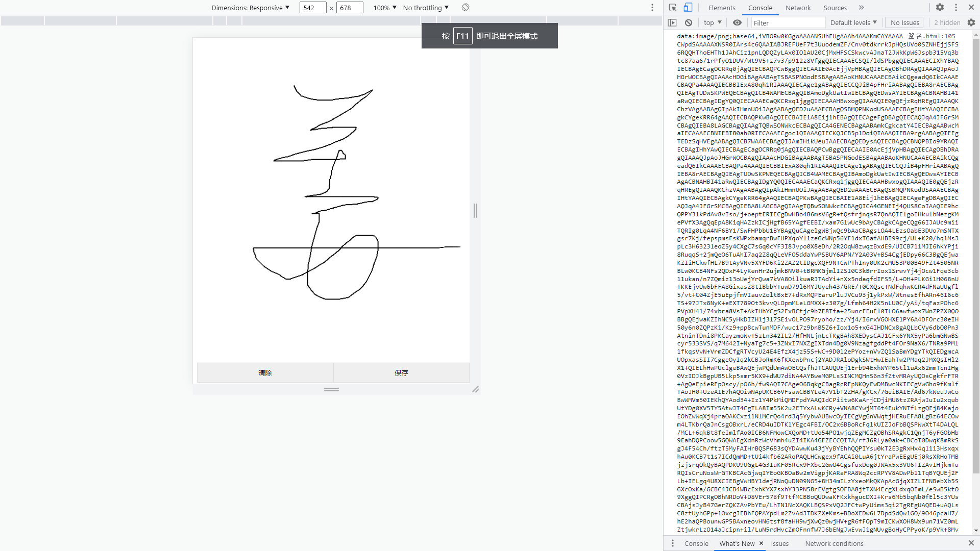Image resolution: width=980 pixels, height=551 pixels.
Task: Click the rotate device icon
Action: coord(465,8)
